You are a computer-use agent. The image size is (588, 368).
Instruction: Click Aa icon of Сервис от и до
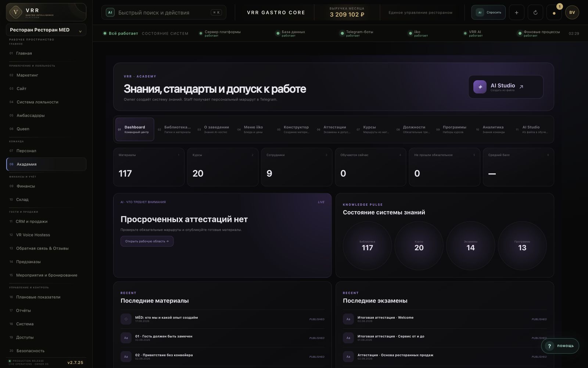point(348,338)
